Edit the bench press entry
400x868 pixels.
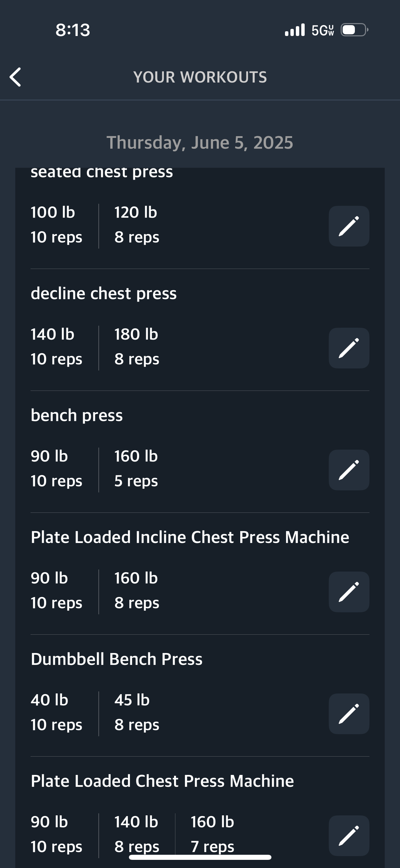click(349, 470)
